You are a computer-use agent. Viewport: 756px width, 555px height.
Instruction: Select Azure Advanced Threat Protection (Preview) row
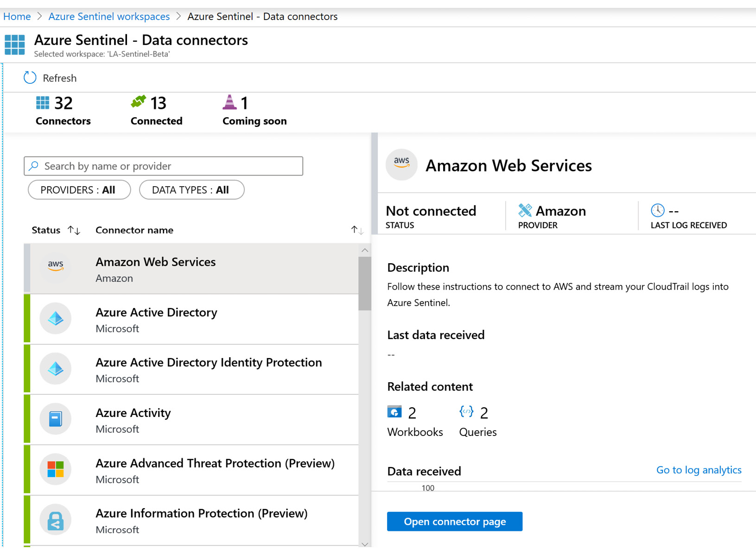(x=191, y=470)
